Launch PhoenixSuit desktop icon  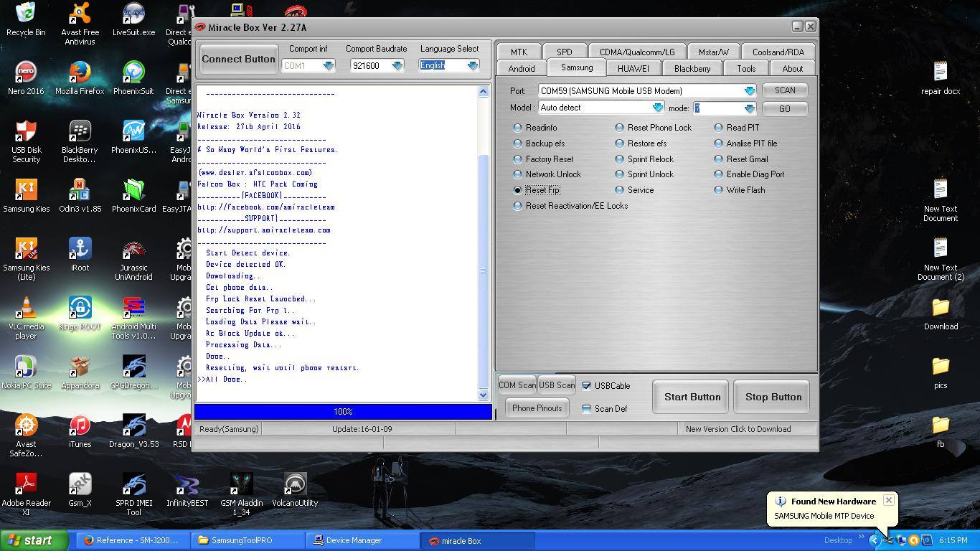133,78
